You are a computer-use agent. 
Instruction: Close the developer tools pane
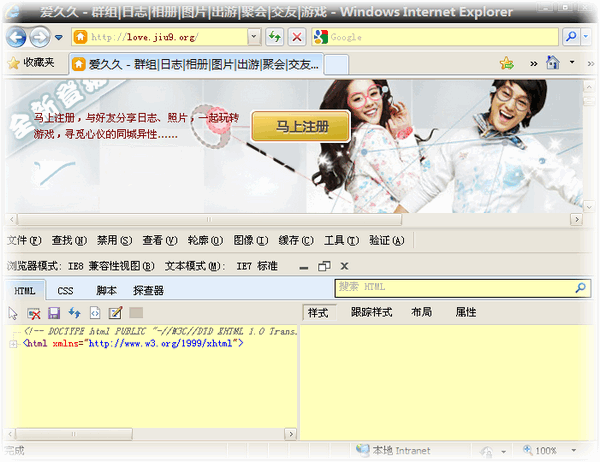tap(344, 266)
